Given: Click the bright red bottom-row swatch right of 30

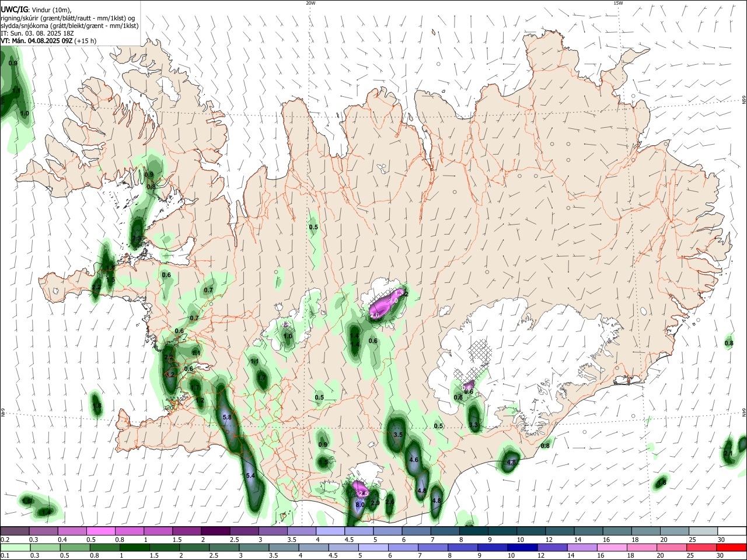Looking at the screenshot, I should coord(731,548).
